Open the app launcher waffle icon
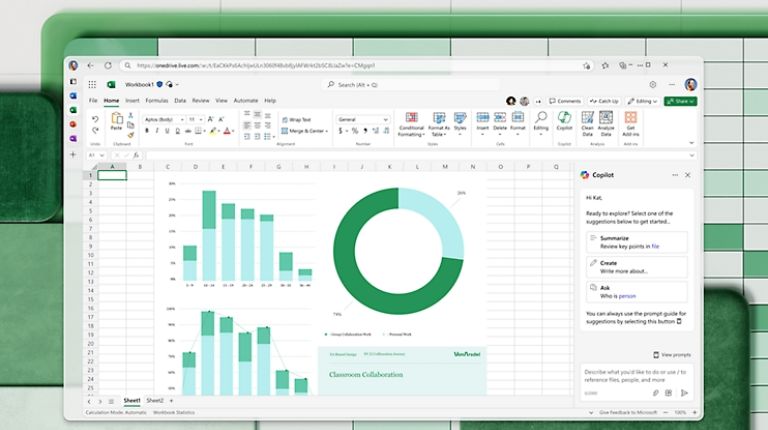This screenshot has width=768, height=430. [92, 85]
